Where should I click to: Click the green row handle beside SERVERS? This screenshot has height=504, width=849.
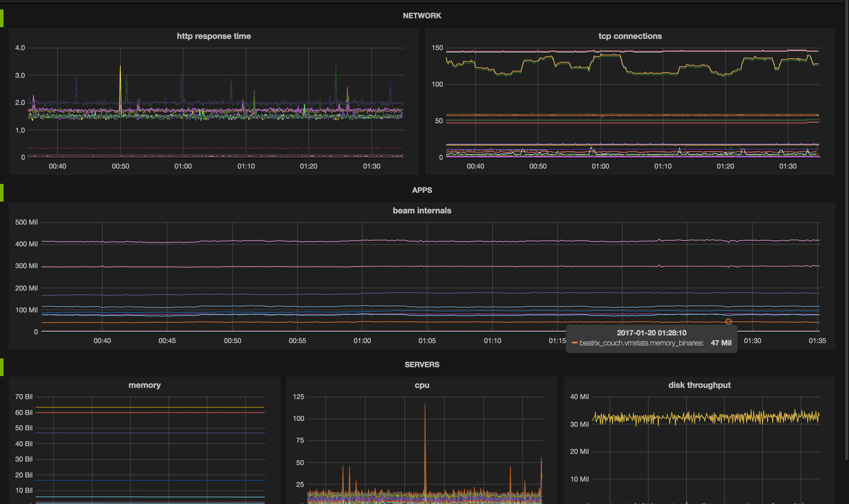tap(2, 367)
